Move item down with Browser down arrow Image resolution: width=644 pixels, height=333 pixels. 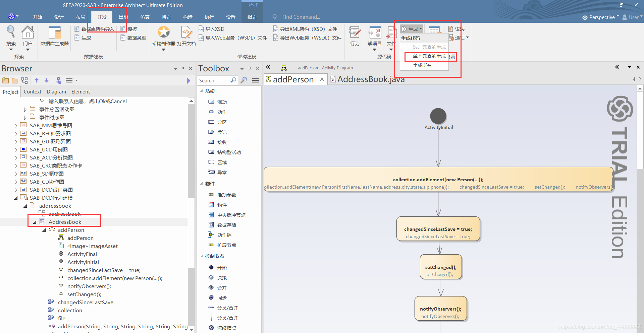click(47, 80)
